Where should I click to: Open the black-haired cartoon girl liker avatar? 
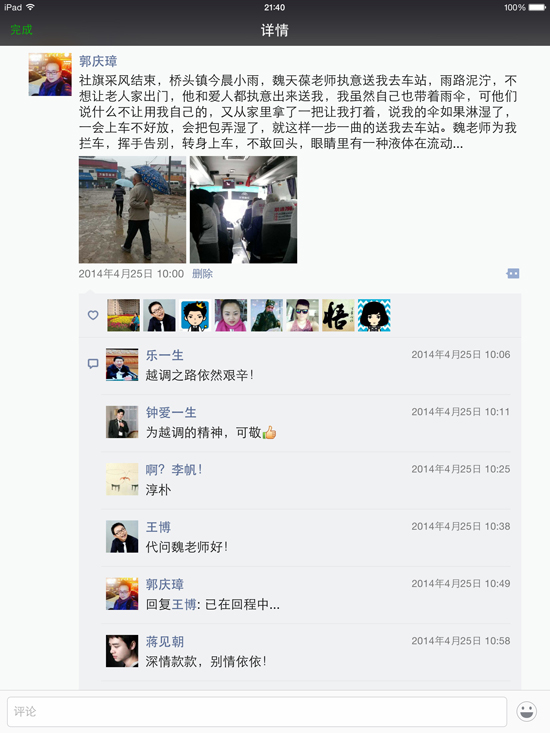[374, 315]
